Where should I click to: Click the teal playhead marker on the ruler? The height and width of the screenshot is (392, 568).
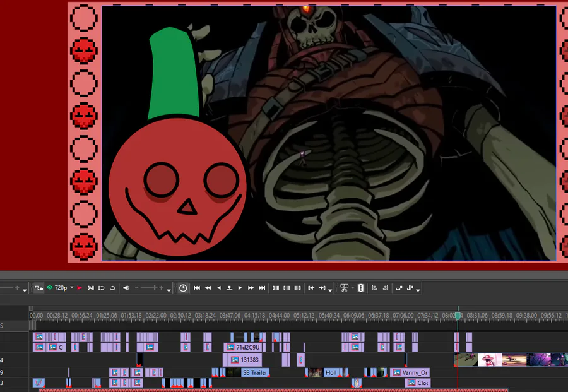click(x=458, y=316)
